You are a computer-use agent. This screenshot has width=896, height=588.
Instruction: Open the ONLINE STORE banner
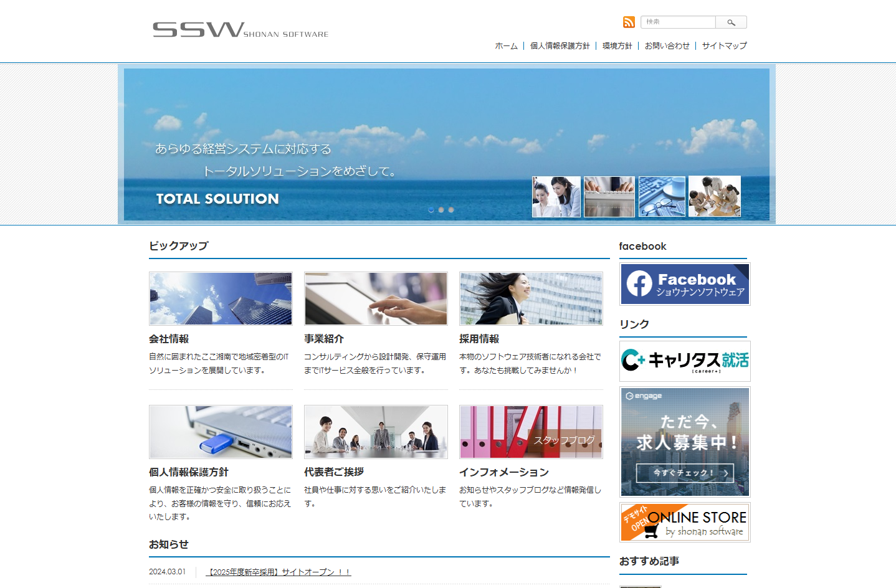(684, 523)
